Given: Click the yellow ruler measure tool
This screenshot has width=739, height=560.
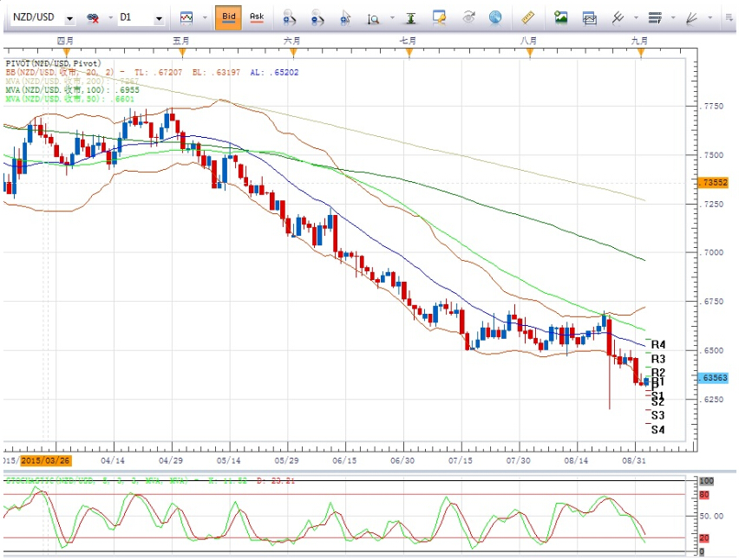Looking at the screenshot, I should click(x=527, y=16).
